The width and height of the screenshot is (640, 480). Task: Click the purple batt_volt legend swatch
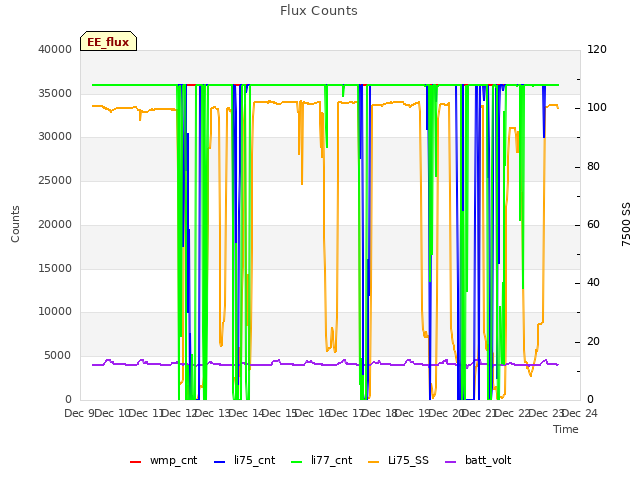[450, 462]
